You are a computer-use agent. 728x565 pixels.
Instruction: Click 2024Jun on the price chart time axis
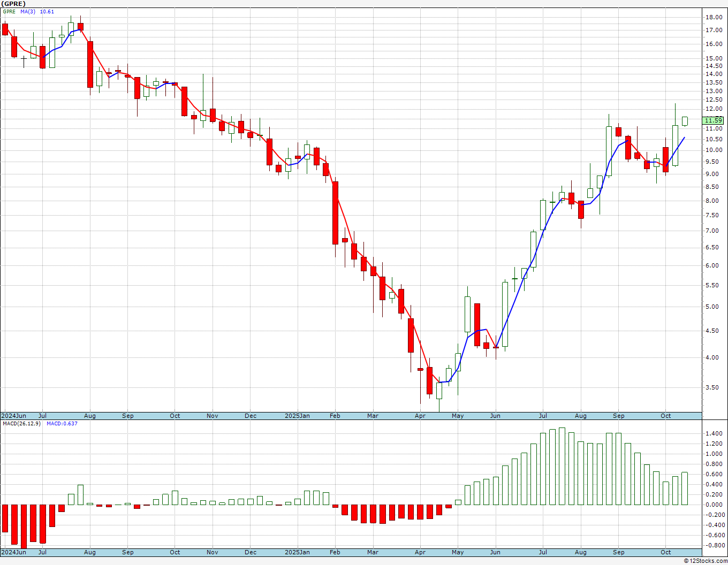[13, 416]
